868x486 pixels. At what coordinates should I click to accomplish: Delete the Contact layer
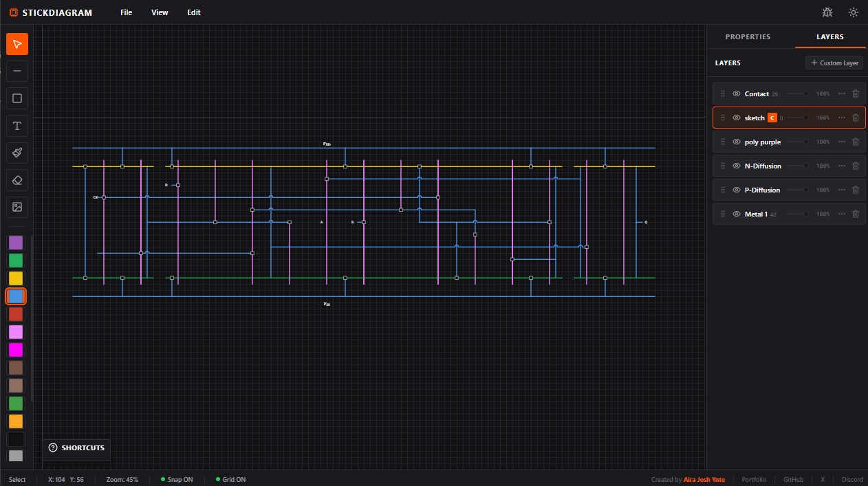click(x=856, y=93)
